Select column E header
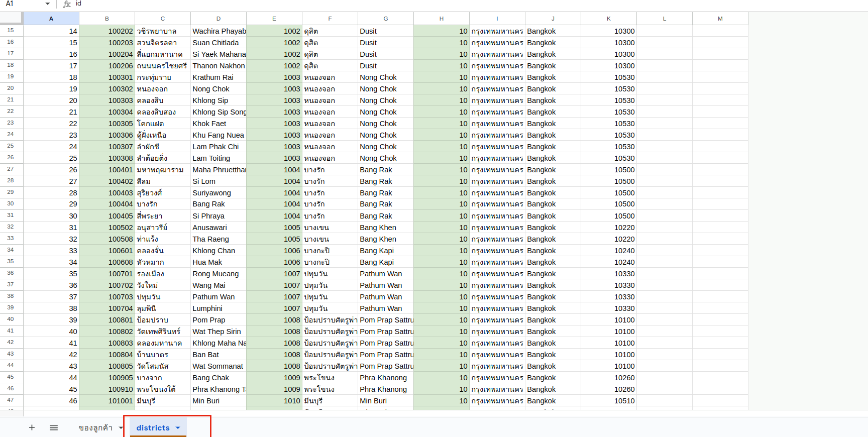 tap(274, 19)
